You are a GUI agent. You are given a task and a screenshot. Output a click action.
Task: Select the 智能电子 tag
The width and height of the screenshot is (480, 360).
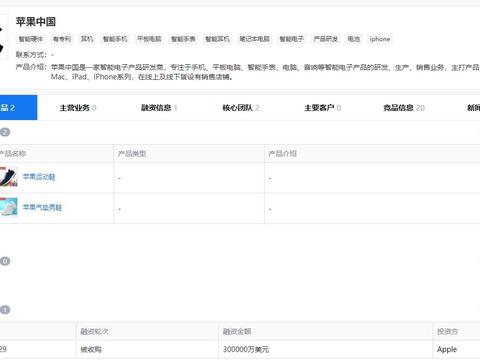292,39
